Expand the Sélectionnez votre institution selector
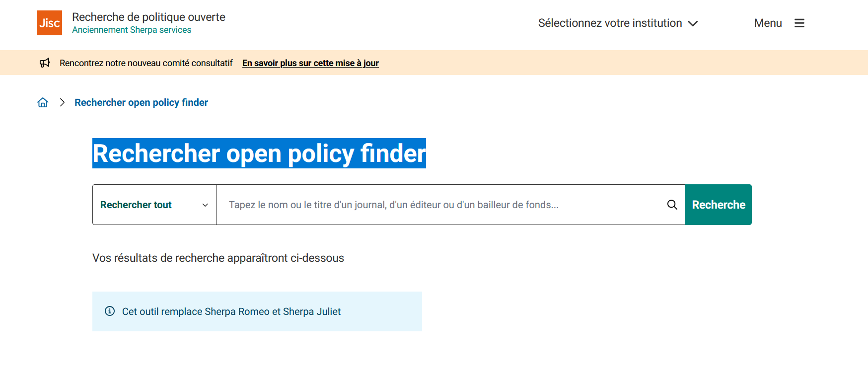Screen dimensions: 868x379 [609, 23]
